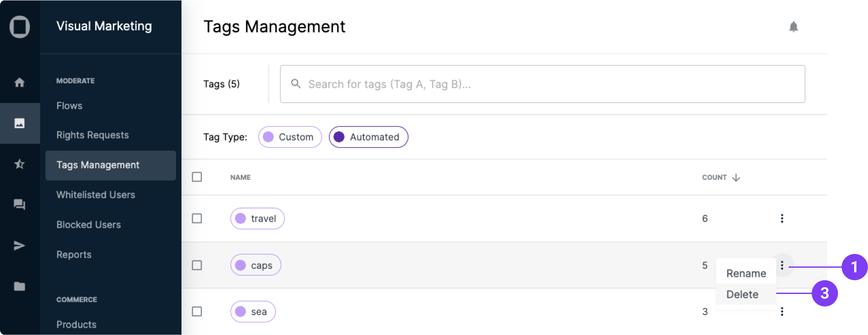Choose Delete from the context menu
This screenshot has width=868, height=335.
[x=742, y=294]
